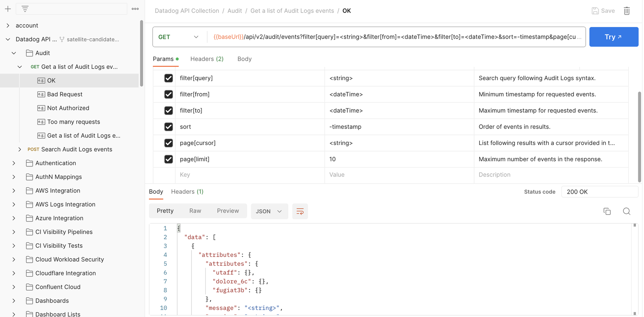The height and width of the screenshot is (317, 644).
Task: Click the params table vertical scrollbar
Action: pos(640,137)
